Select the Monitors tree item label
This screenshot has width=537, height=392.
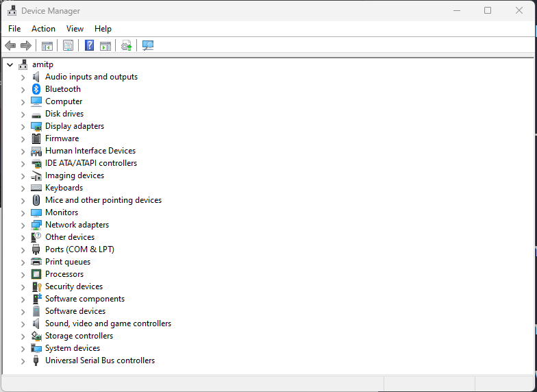(62, 212)
